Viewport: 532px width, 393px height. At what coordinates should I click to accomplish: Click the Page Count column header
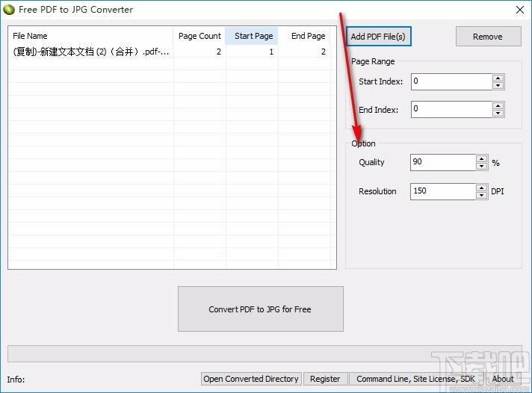click(199, 36)
